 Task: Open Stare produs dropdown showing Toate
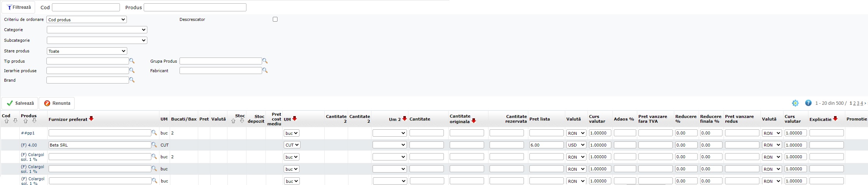87,51
